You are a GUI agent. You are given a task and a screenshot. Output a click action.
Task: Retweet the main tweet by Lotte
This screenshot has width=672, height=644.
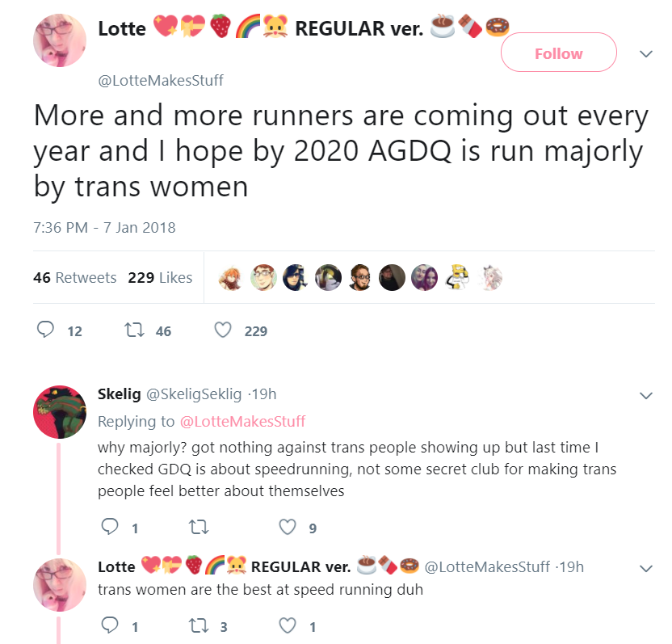coord(134,330)
